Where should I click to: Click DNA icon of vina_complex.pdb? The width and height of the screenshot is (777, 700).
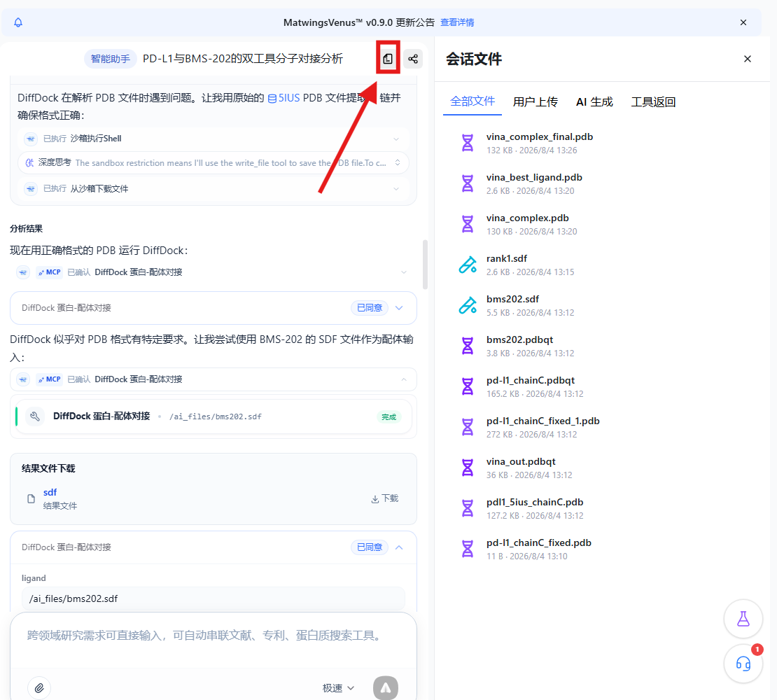tap(468, 225)
